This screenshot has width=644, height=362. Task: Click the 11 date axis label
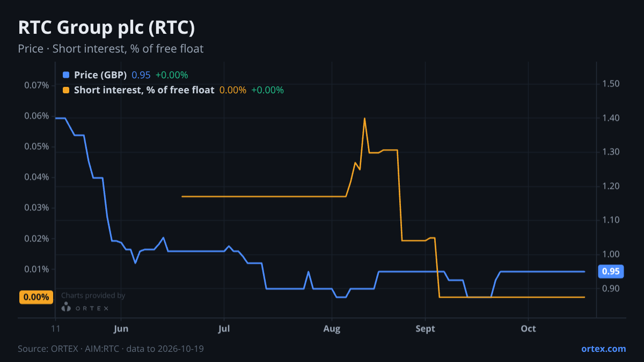pyautogui.click(x=55, y=329)
